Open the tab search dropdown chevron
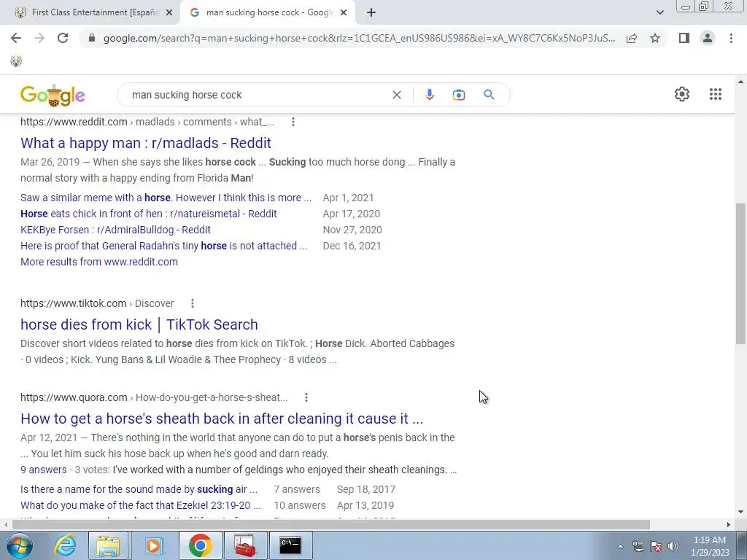Screen dimensions: 747x560 [x=659, y=12]
